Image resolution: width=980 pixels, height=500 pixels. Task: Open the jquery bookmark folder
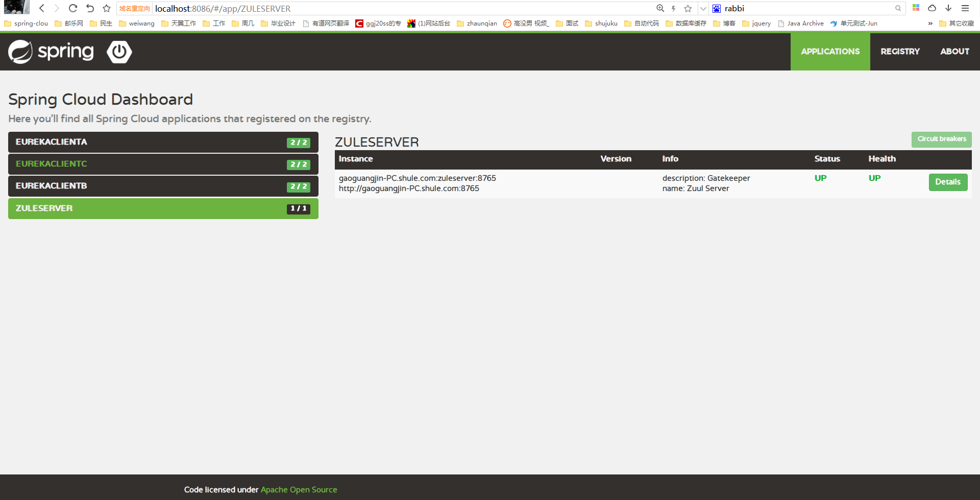(756, 23)
